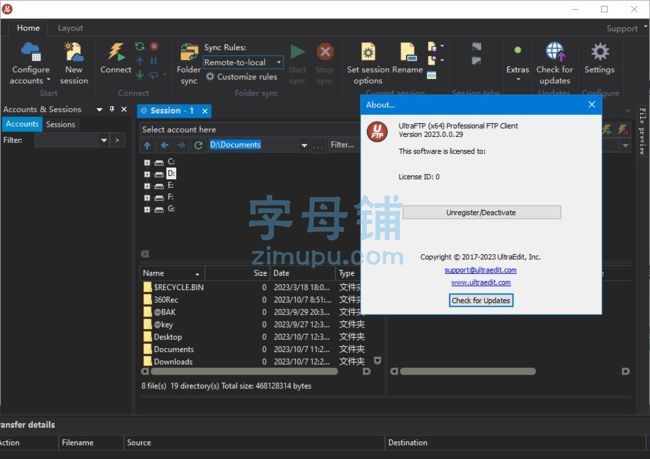The image size is (650, 459).
Task: Navigate back with the left arrow
Action: pos(165,145)
